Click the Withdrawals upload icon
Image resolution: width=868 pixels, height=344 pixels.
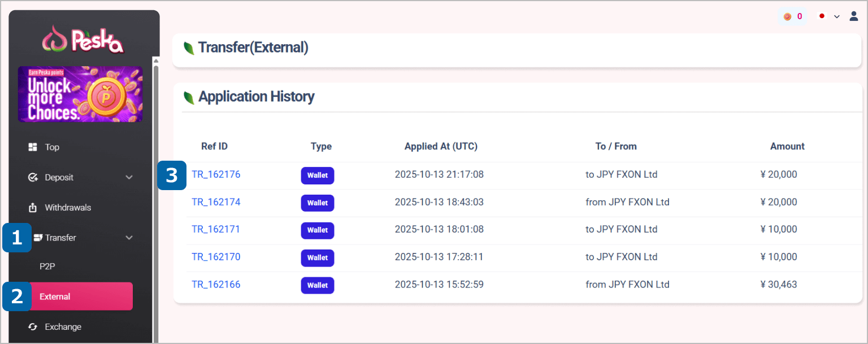point(33,208)
